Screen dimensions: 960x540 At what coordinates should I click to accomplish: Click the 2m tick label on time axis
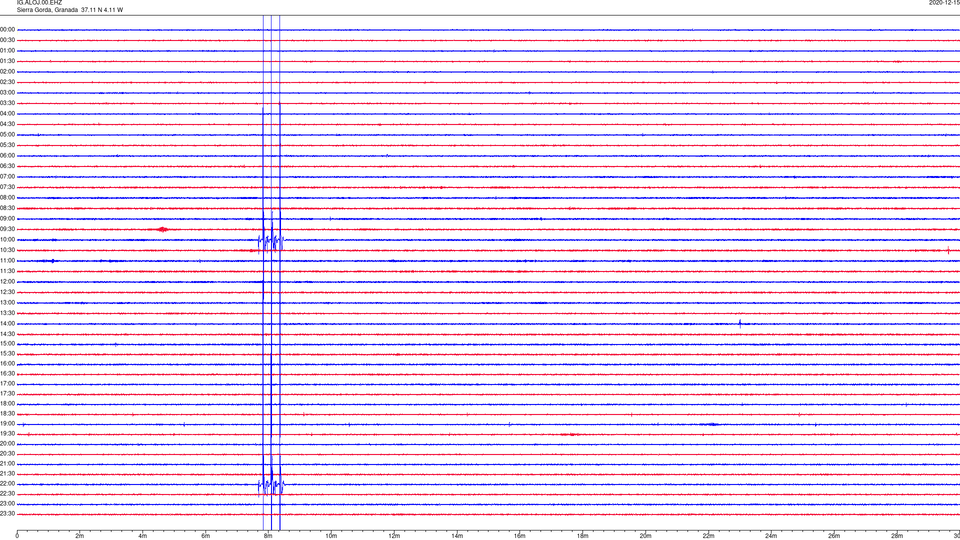[80, 536]
